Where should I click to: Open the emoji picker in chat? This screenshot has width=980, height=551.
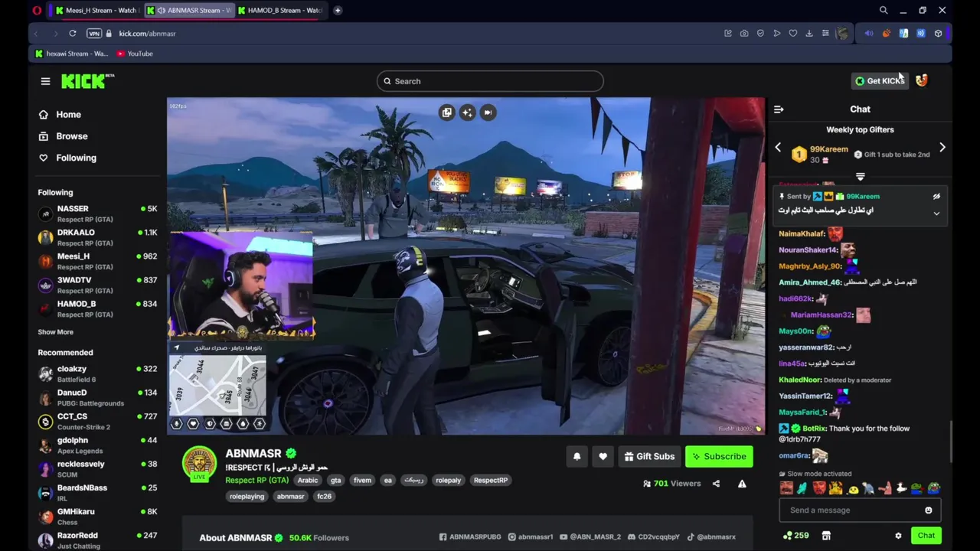[x=929, y=510]
